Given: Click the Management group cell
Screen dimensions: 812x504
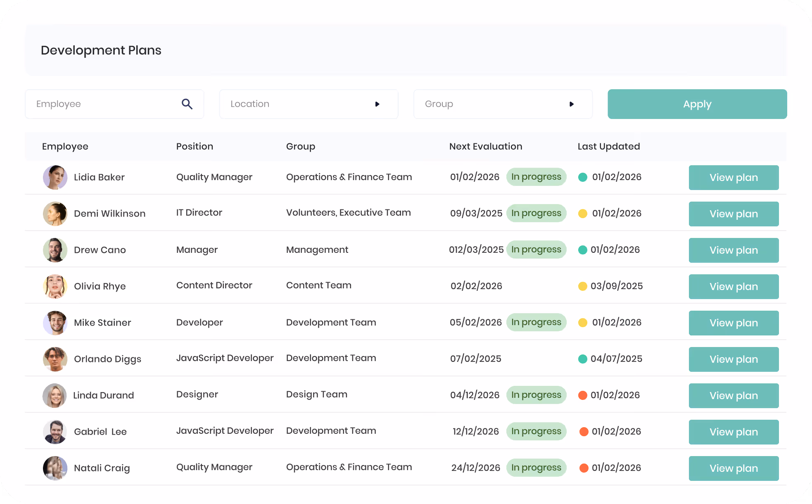Looking at the screenshot, I should click(x=317, y=250).
